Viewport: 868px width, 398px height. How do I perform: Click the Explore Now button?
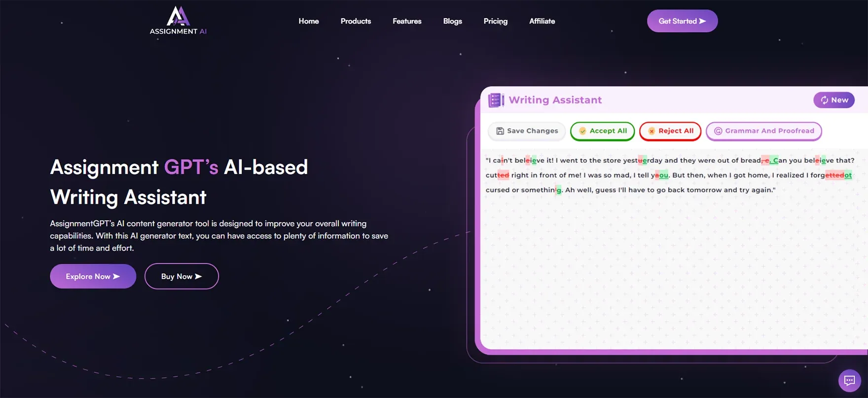[x=93, y=276]
